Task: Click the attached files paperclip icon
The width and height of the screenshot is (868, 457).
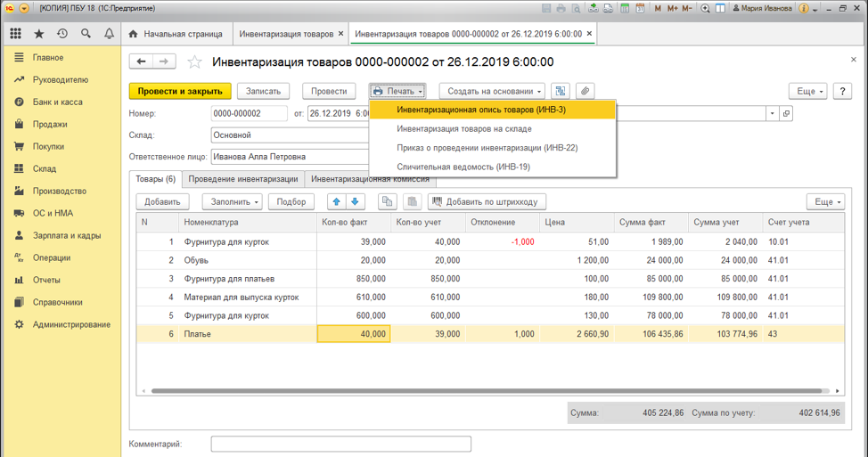Action: (x=584, y=91)
